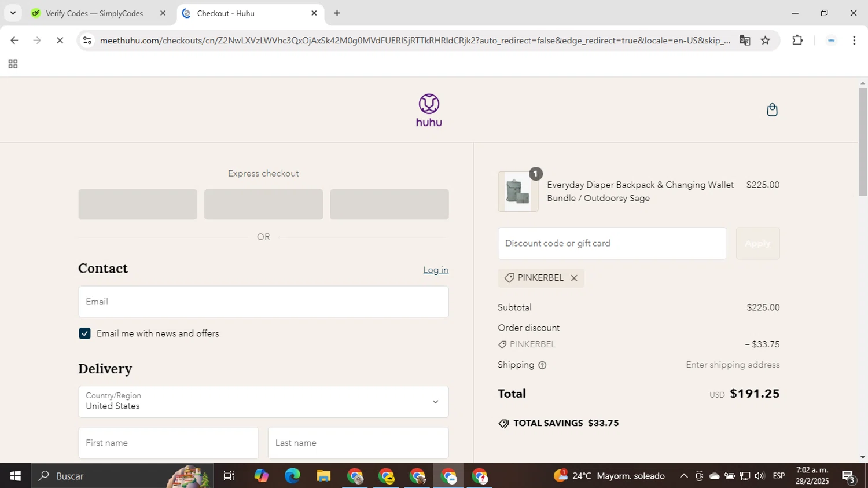Toggle Email me with news and offers

pos(84,334)
